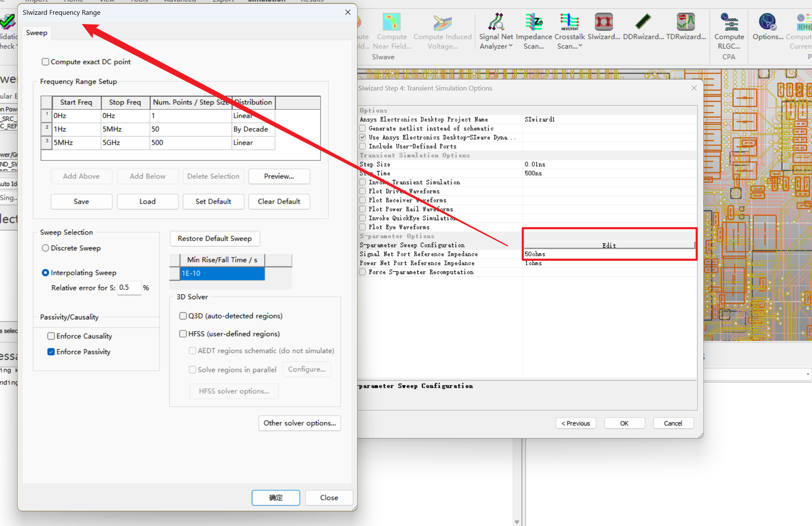
Task: Click the Preview... button
Action: click(x=279, y=176)
